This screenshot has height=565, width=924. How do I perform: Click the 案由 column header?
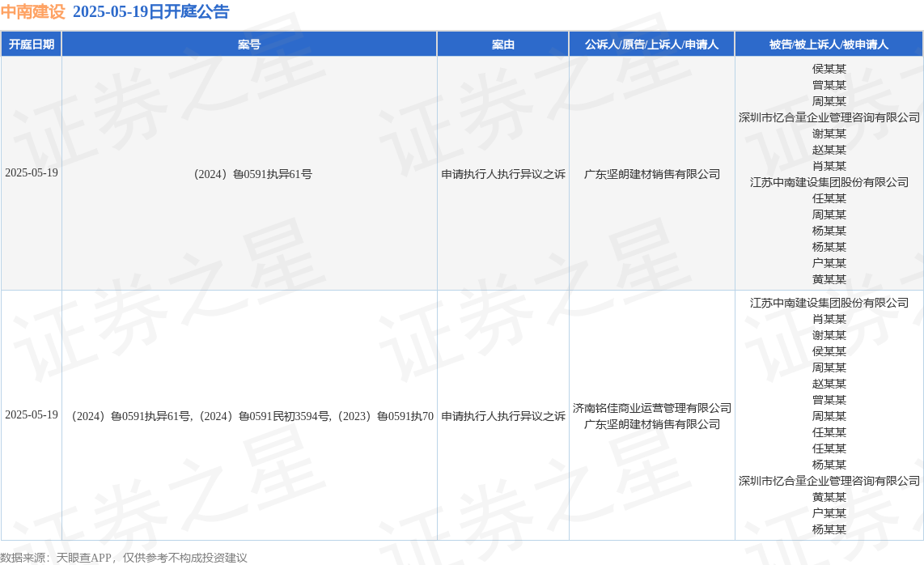[x=503, y=45]
